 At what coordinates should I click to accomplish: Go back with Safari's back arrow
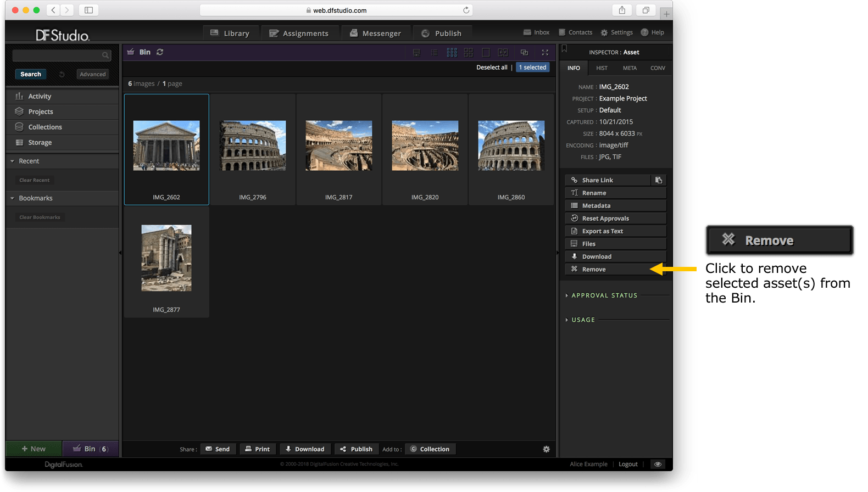(x=53, y=10)
